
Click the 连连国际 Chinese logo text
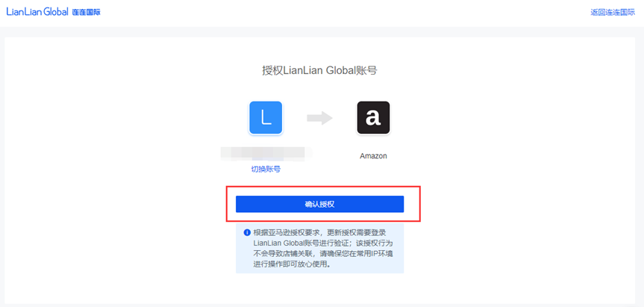(x=87, y=13)
